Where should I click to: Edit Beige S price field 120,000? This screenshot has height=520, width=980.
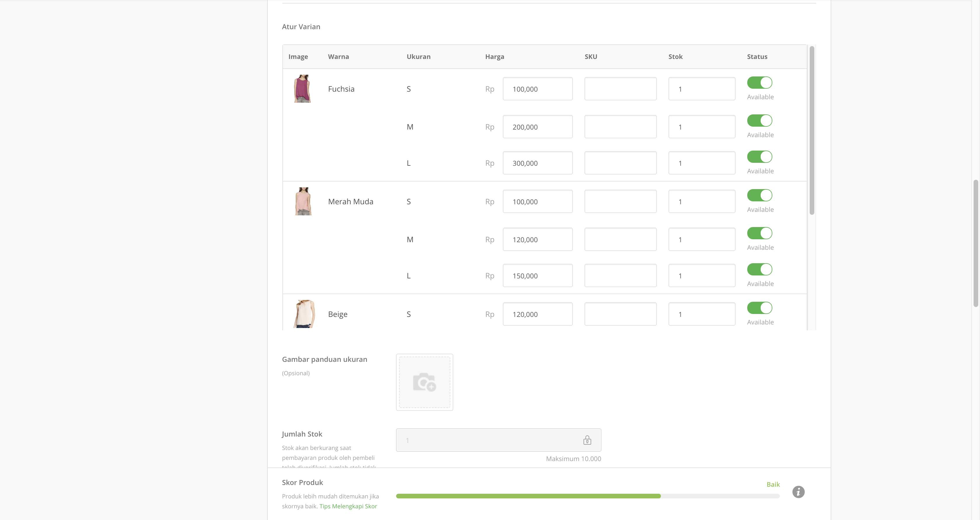tap(538, 314)
